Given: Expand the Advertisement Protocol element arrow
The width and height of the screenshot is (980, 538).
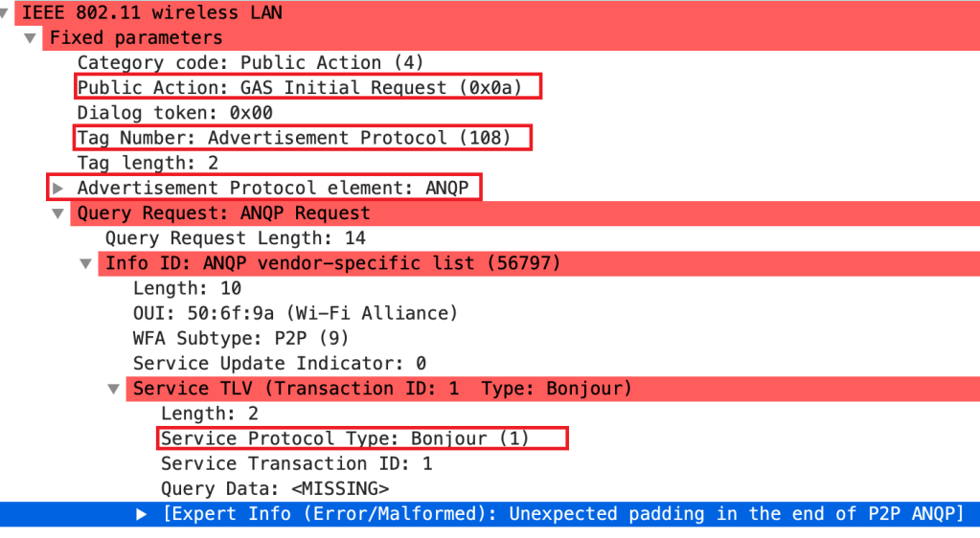Looking at the screenshot, I should pyautogui.click(x=59, y=188).
